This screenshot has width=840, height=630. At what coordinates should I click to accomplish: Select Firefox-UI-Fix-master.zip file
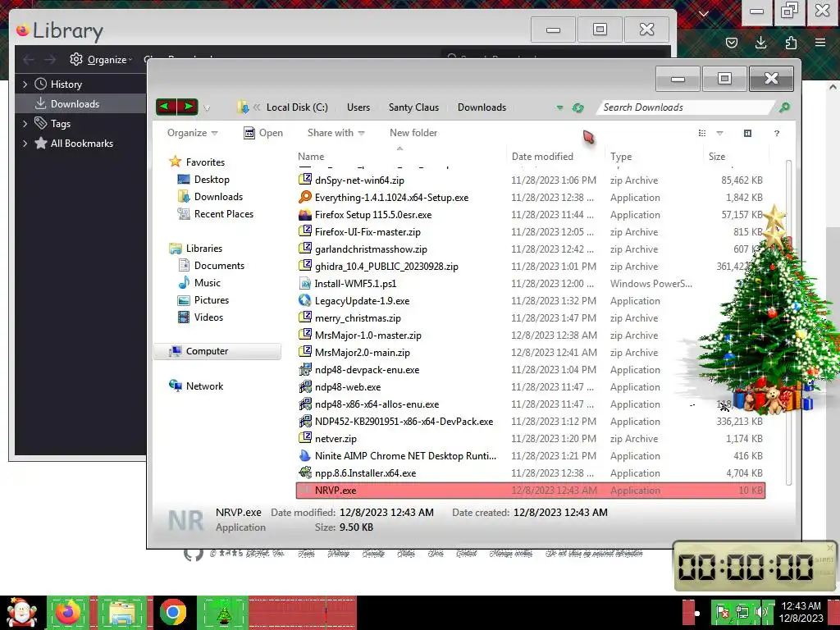point(367,231)
